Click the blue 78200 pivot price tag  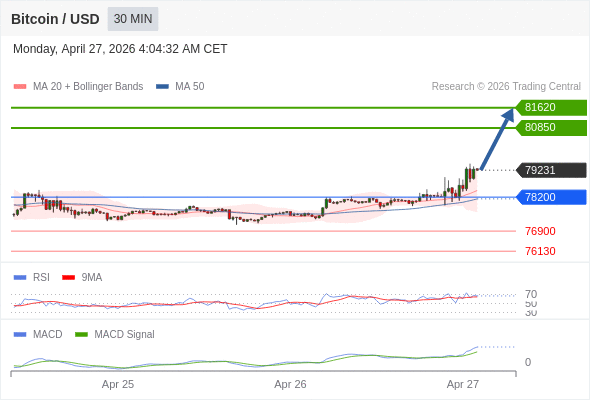551,197
